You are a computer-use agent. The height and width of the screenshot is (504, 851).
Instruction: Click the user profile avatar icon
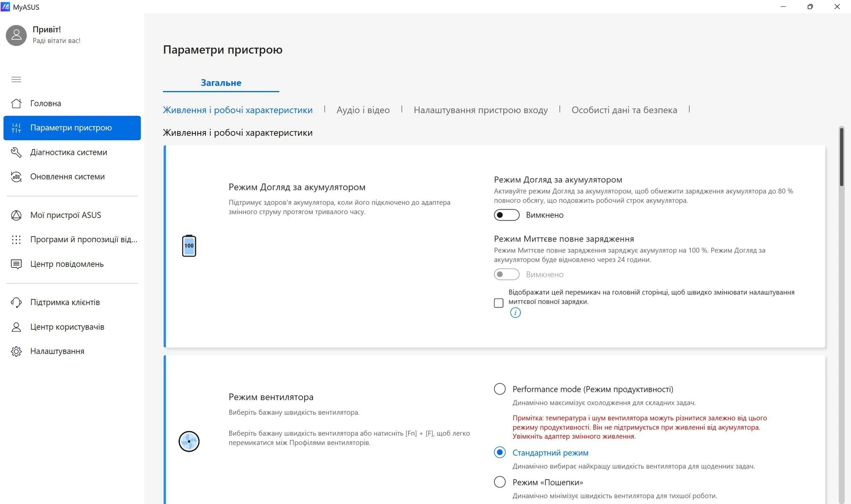pos(16,35)
